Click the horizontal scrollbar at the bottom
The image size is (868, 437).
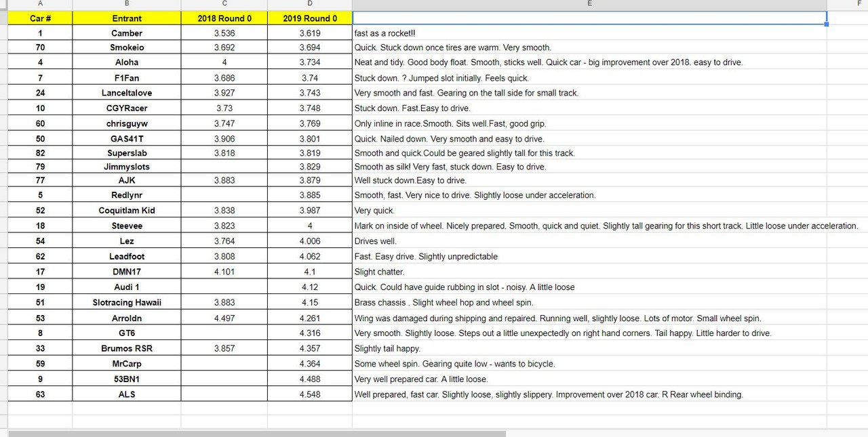pyautogui.click(x=257, y=434)
